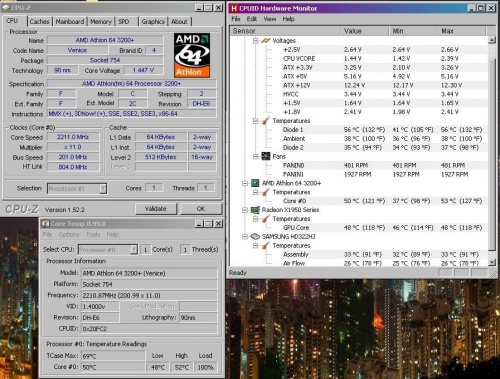Open the Edit menu in Hardware Monitor
This screenshot has height=379, width=500.
tap(252, 19)
